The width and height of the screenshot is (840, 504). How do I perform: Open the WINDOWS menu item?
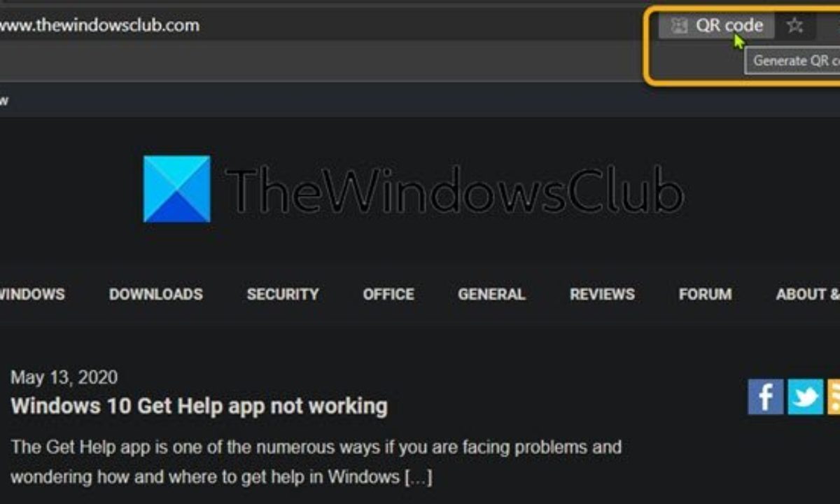coord(32,294)
